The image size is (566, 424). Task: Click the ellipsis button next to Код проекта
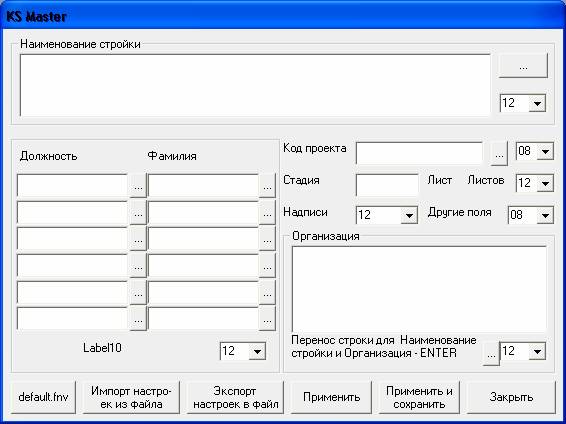click(x=499, y=155)
